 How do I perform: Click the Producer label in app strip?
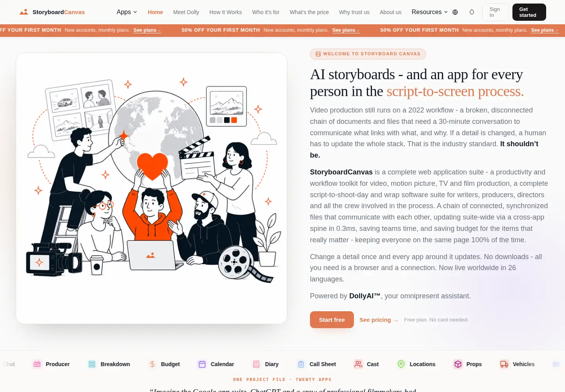click(58, 364)
